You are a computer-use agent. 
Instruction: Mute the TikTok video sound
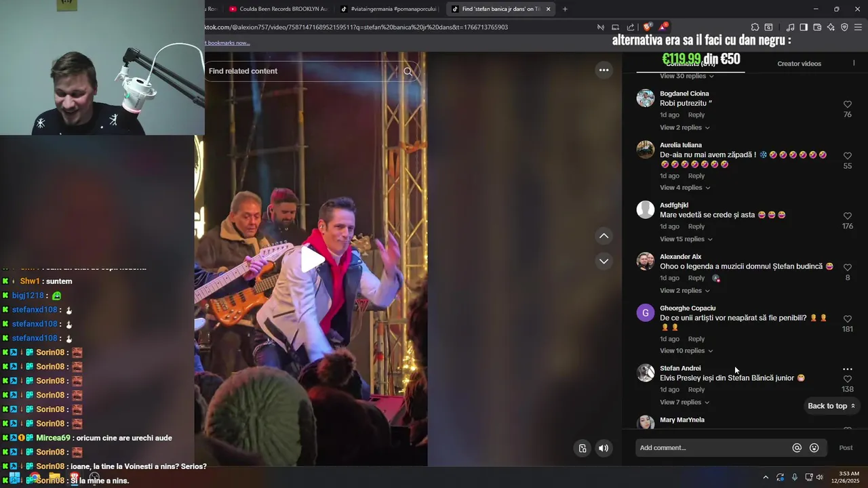click(603, 448)
